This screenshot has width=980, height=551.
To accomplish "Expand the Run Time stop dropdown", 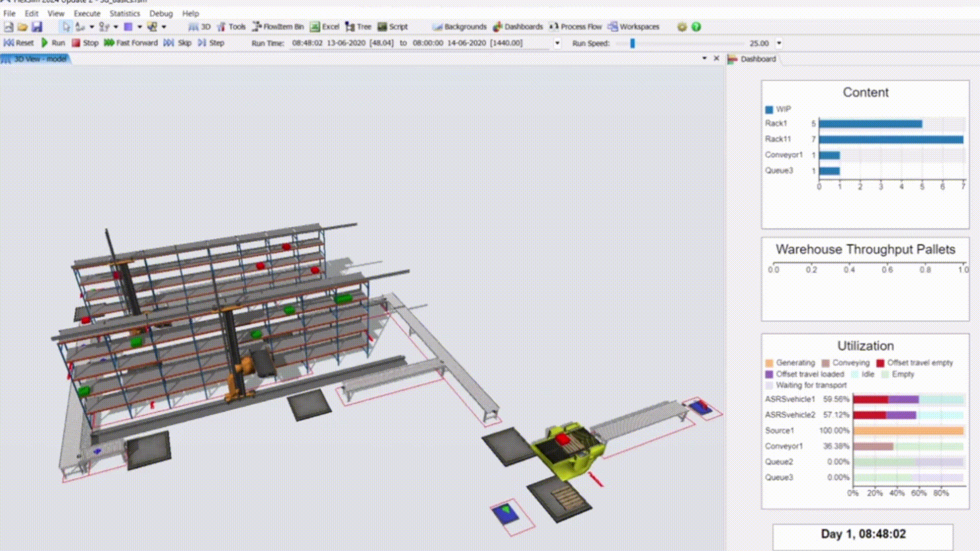I will [557, 43].
